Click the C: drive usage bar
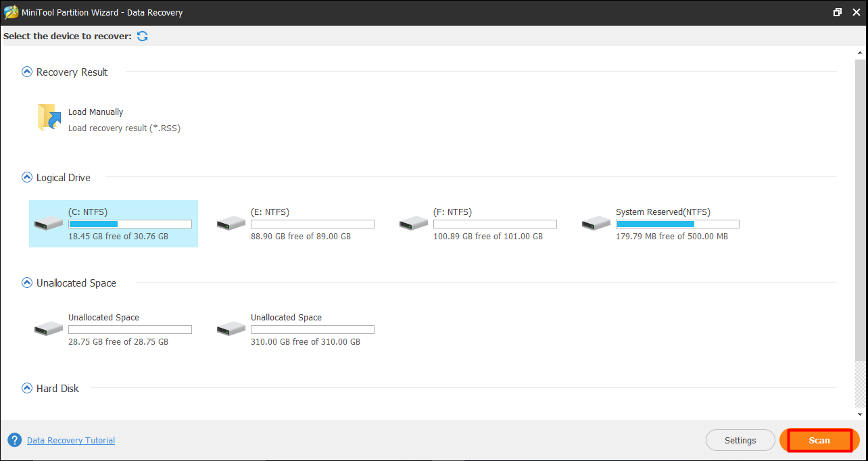This screenshot has height=461, width=868. [130, 224]
